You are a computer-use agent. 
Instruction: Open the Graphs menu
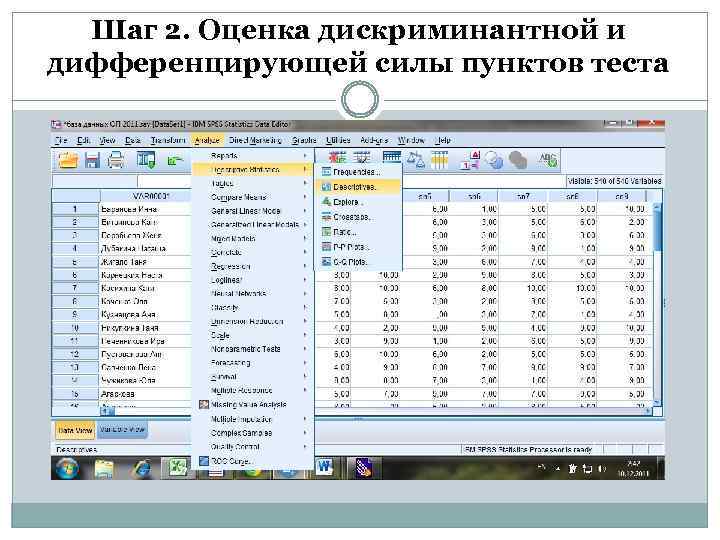pos(304,140)
